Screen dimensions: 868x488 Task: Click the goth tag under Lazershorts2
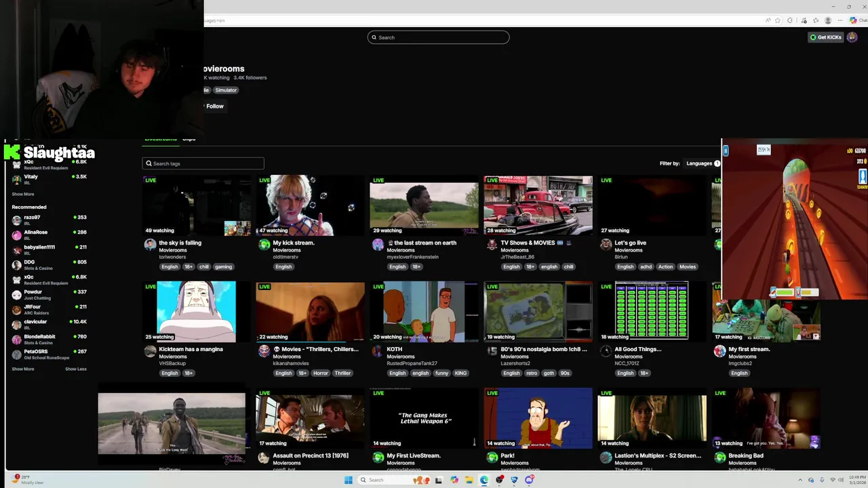click(549, 373)
